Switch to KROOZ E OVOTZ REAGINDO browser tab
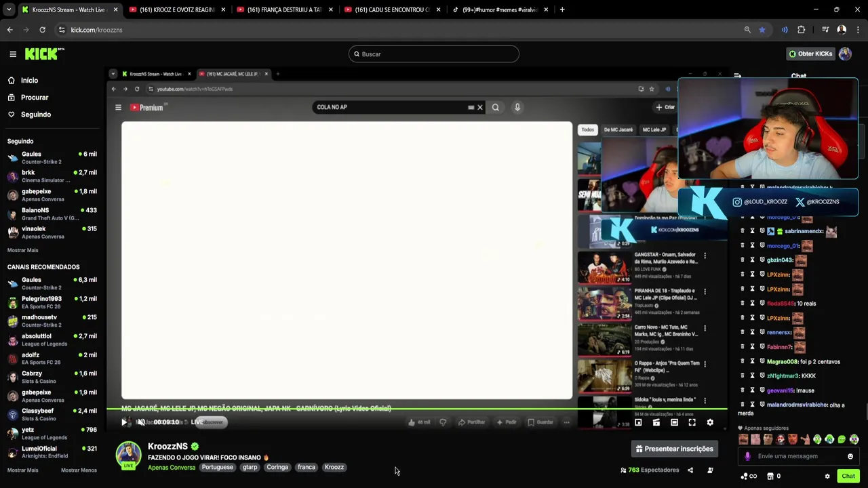Screen dimensions: 868x488 coord(178,9)
